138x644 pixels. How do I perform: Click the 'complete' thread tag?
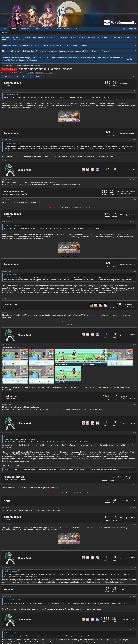tap(31, 72)
